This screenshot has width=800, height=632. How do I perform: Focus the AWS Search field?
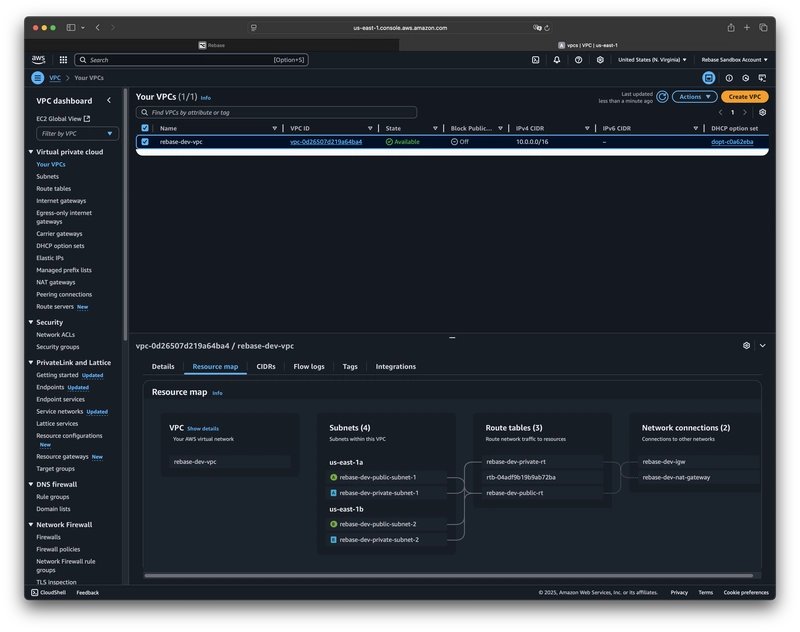(x=191, y=60)
